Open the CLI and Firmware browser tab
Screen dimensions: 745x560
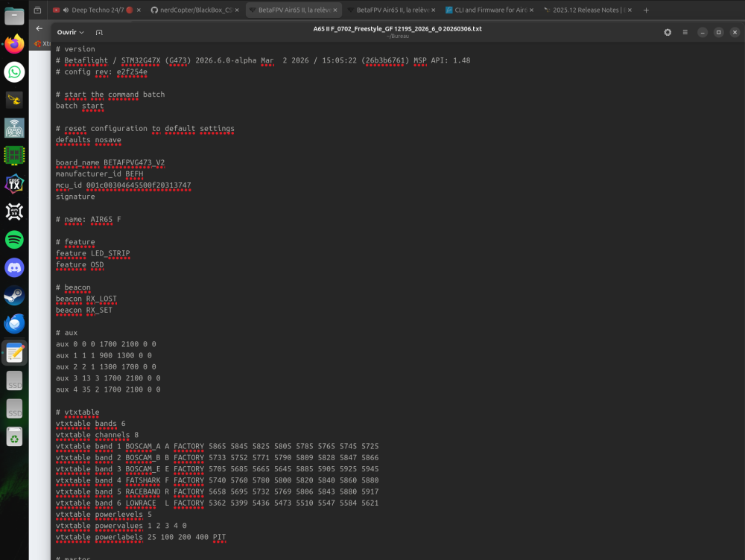pos(484,10)
